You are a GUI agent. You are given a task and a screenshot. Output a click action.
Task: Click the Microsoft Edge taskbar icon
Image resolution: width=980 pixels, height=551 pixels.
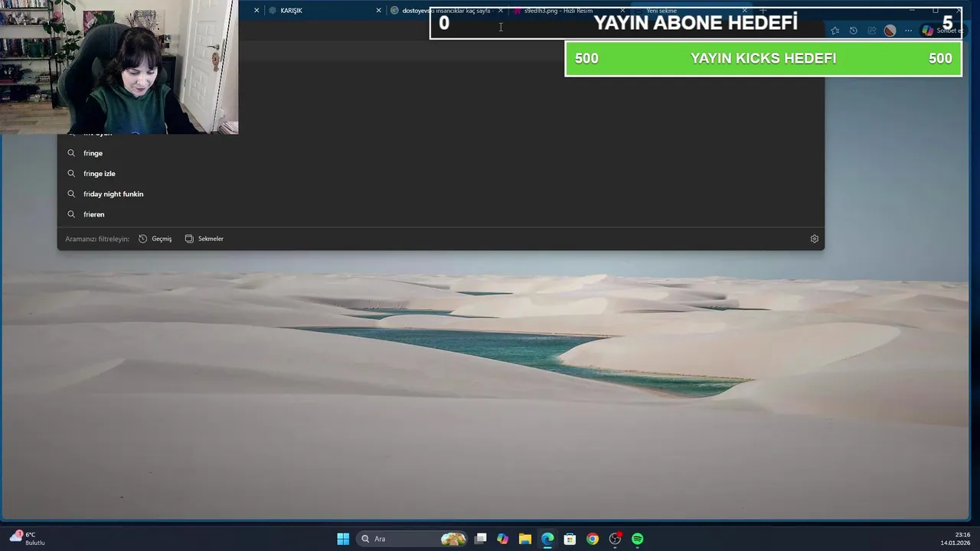point(547,539)
